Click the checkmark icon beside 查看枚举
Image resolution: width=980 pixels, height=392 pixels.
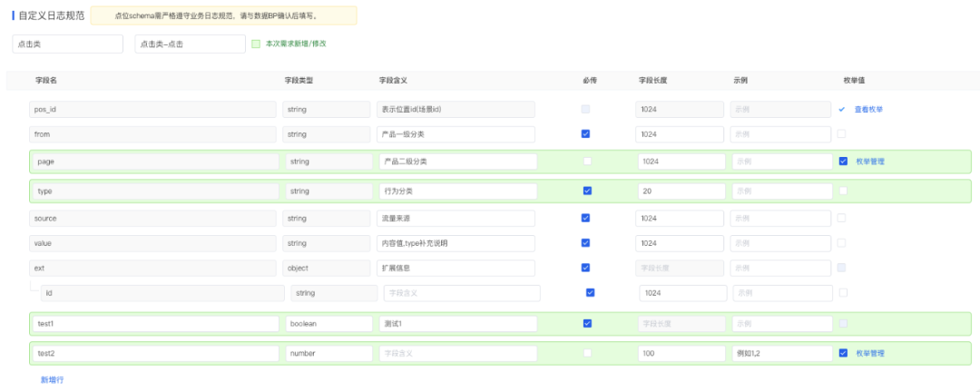click(842, 109)
